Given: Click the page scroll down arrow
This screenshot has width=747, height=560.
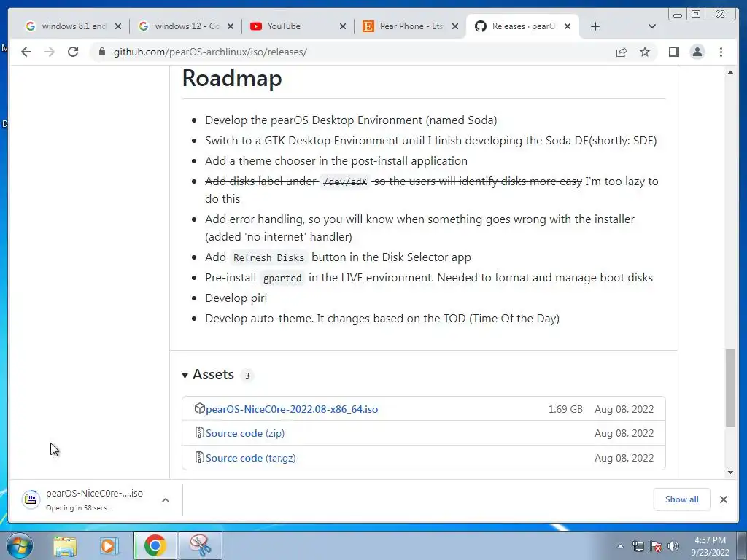Looking at the screenshot, I should (730, 472).
